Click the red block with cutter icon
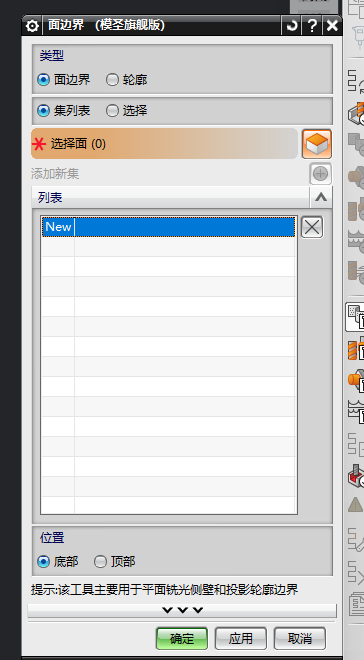Screen dimensions: 364x660 356,476
